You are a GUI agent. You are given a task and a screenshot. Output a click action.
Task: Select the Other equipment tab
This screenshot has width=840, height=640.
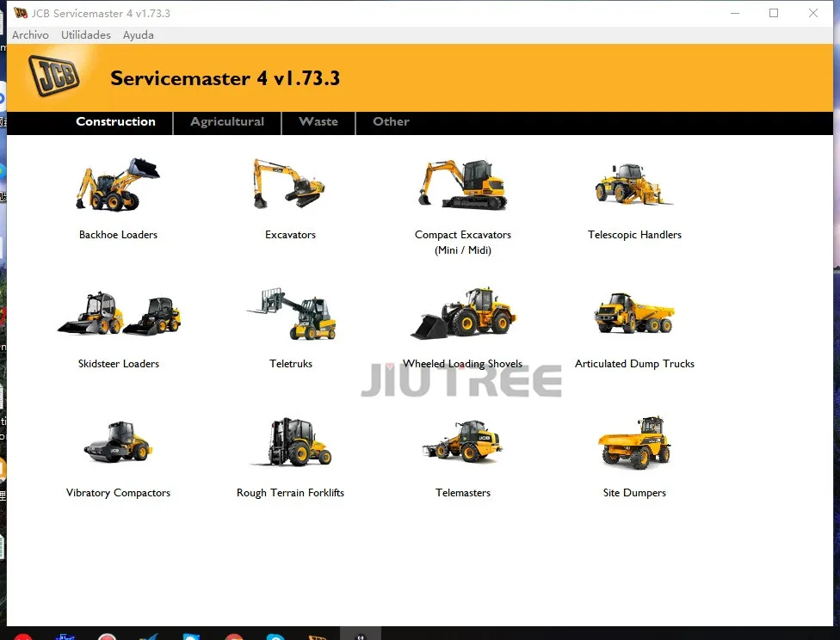tap(391, 122)
